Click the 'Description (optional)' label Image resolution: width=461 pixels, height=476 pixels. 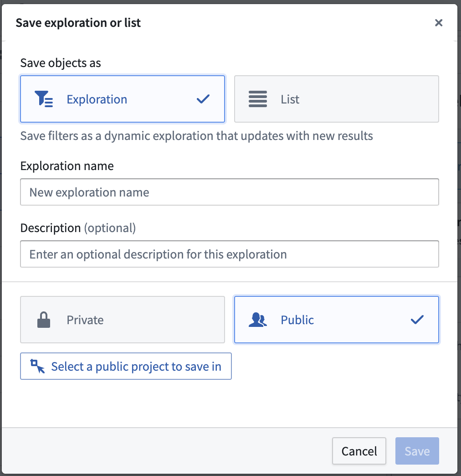pos(78,228)
